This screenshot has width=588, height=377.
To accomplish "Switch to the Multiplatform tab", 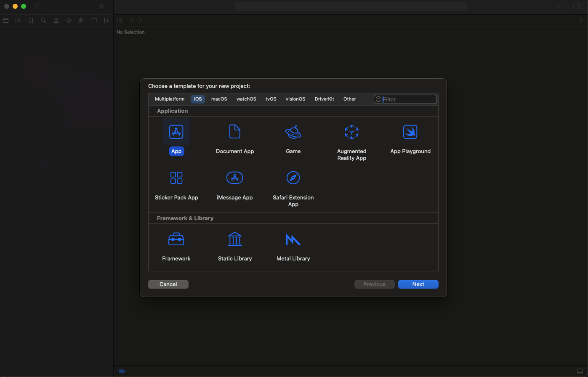I will (170, 99).
